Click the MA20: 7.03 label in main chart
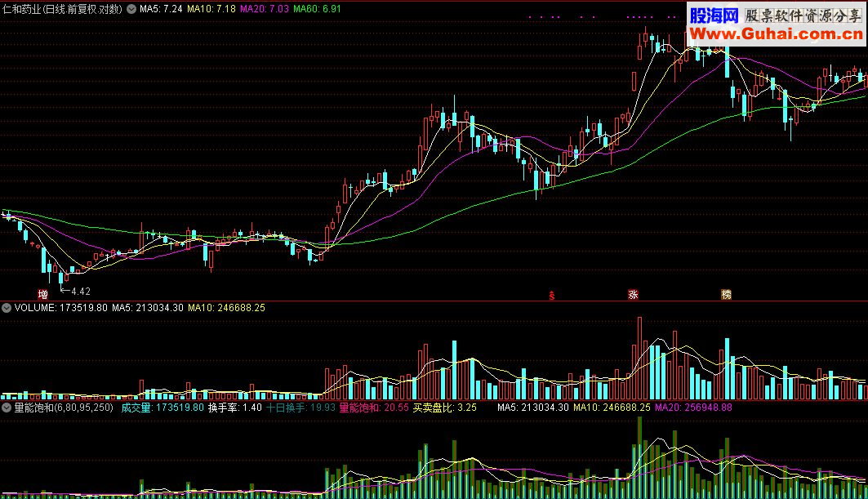The width and height of the screenshot is (868, 499). pos(264,9)
